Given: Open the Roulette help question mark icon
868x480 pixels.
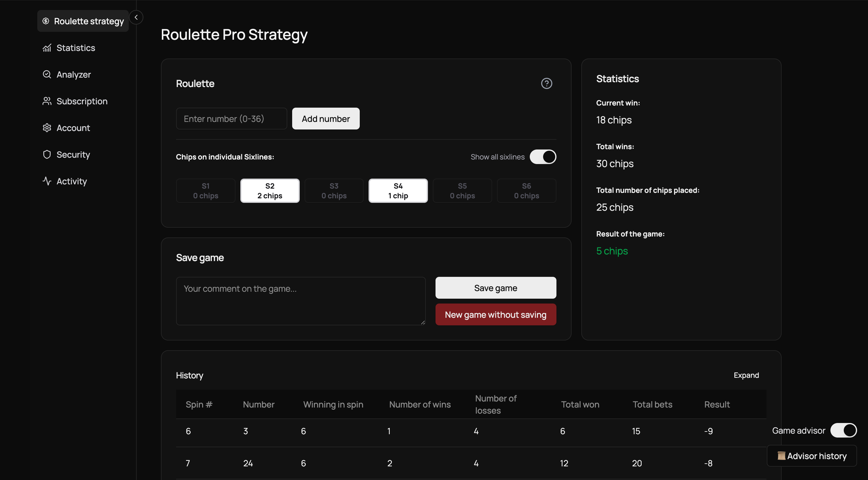Looking at the screenshot, I should pyautogui.click(x=546, y=83).
